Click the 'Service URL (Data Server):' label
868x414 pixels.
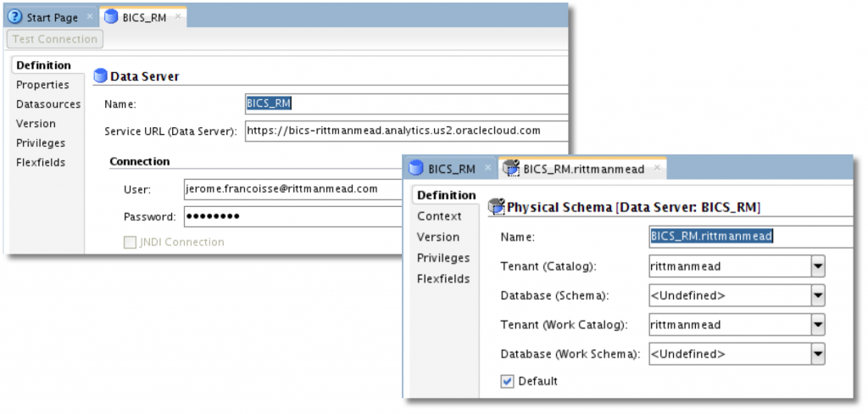coord(170,131)
